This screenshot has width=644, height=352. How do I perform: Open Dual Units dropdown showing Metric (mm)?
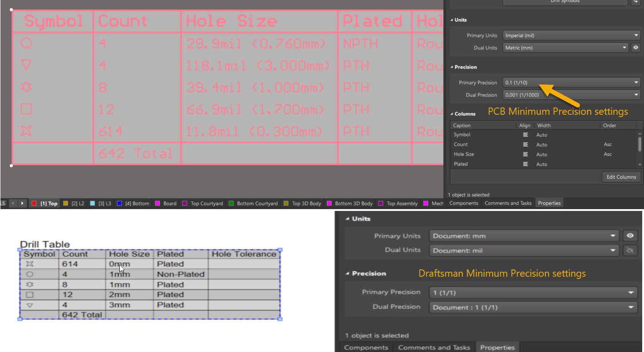pyautogui.click(x=565, y=48)
